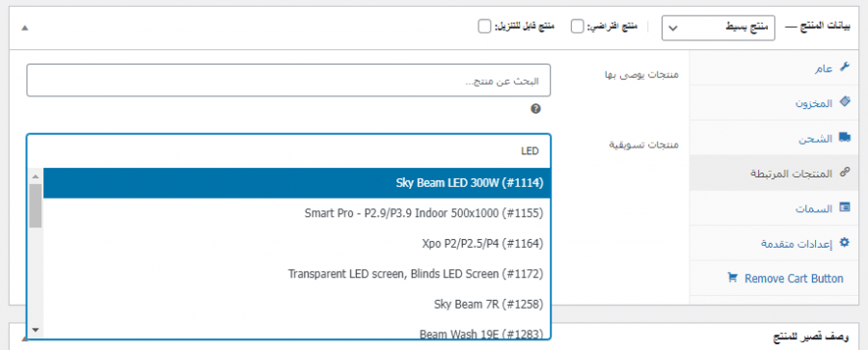Click the inventory tag icon beside المخزون
Image resolution: width=868 pixels, height=350 pixels.
844,102
